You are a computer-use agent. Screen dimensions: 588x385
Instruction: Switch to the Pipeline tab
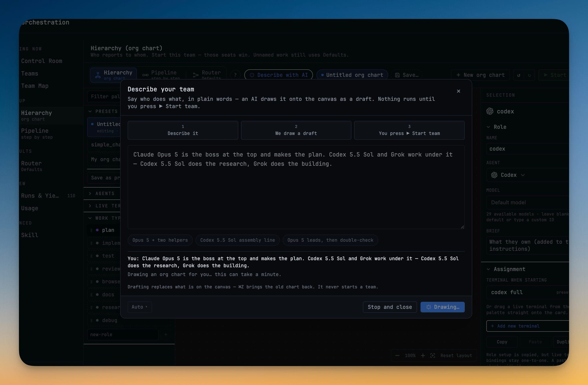(161, 75)
